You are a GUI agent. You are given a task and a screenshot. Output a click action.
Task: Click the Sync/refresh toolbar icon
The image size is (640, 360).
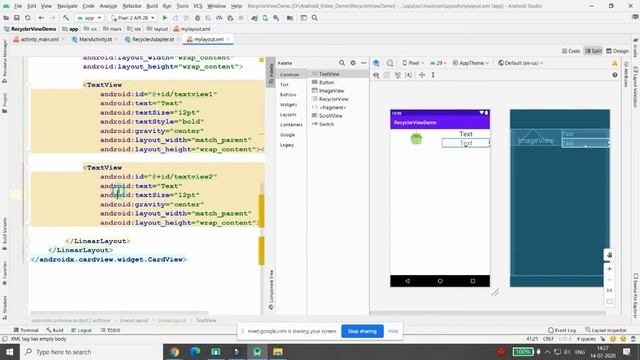click(28, 18)
